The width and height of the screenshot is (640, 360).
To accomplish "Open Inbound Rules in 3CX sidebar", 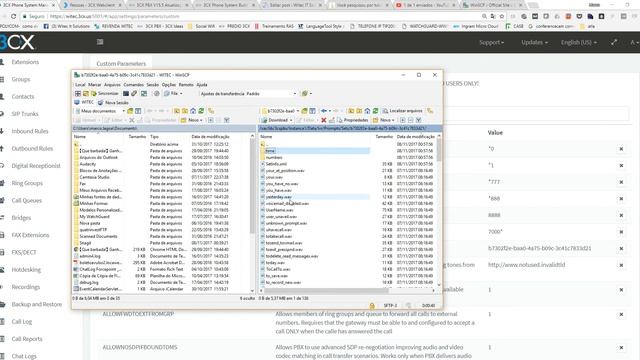I will (29, 131).
